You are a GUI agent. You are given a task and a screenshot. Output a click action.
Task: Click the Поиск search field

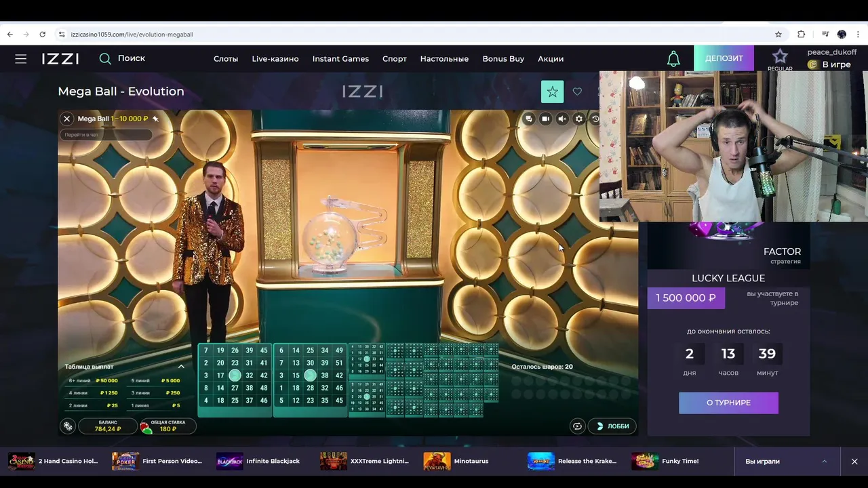tap(123, 58)
